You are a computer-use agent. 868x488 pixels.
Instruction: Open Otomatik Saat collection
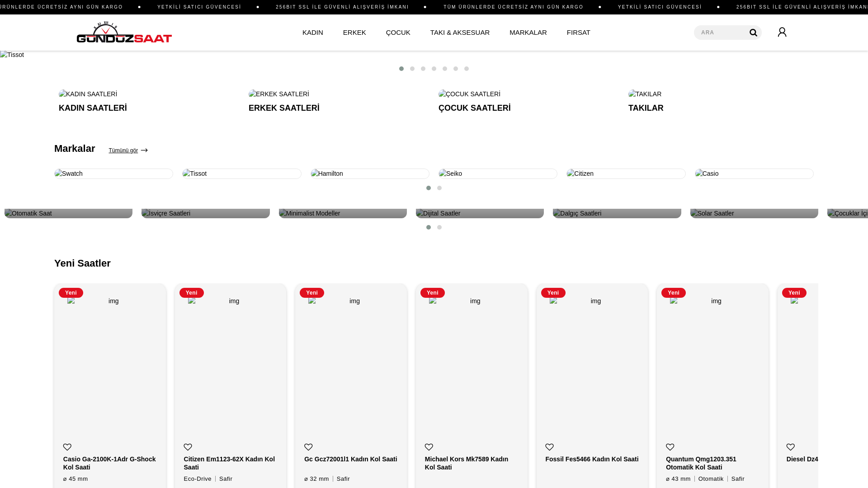click(68, 213)
